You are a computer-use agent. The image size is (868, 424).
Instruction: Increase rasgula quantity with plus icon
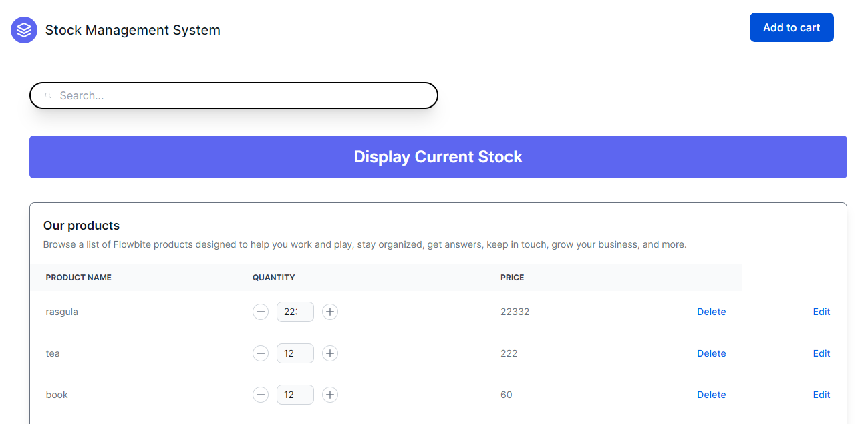click(x=330, y=312)
